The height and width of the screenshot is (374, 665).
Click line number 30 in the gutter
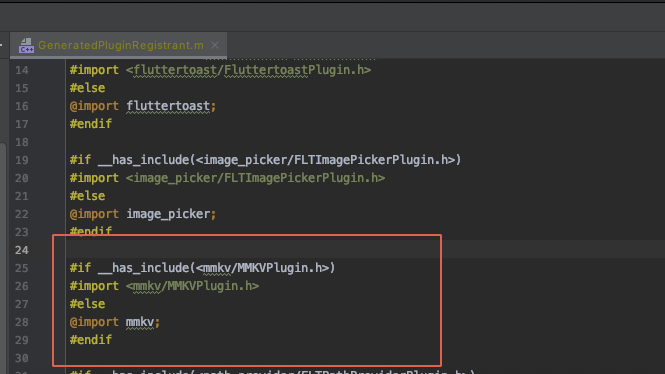point(22,358)
